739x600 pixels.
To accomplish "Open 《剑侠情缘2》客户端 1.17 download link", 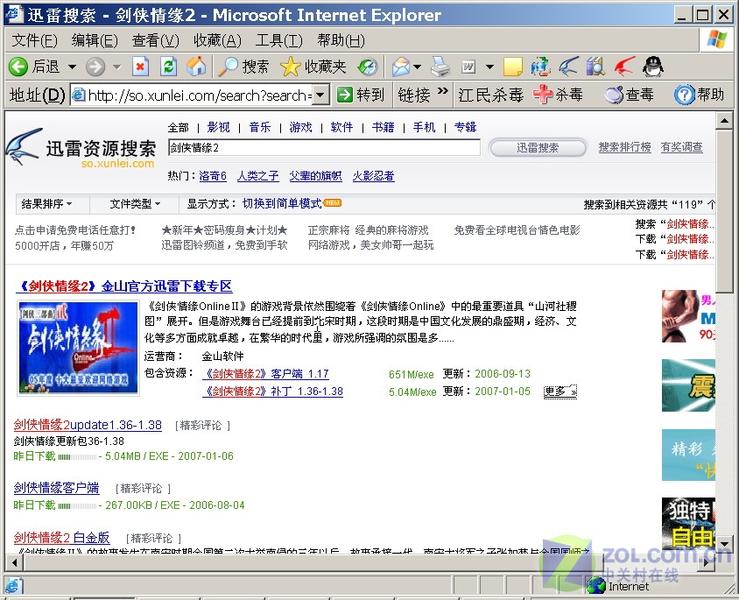I will [x=266, y=374].
